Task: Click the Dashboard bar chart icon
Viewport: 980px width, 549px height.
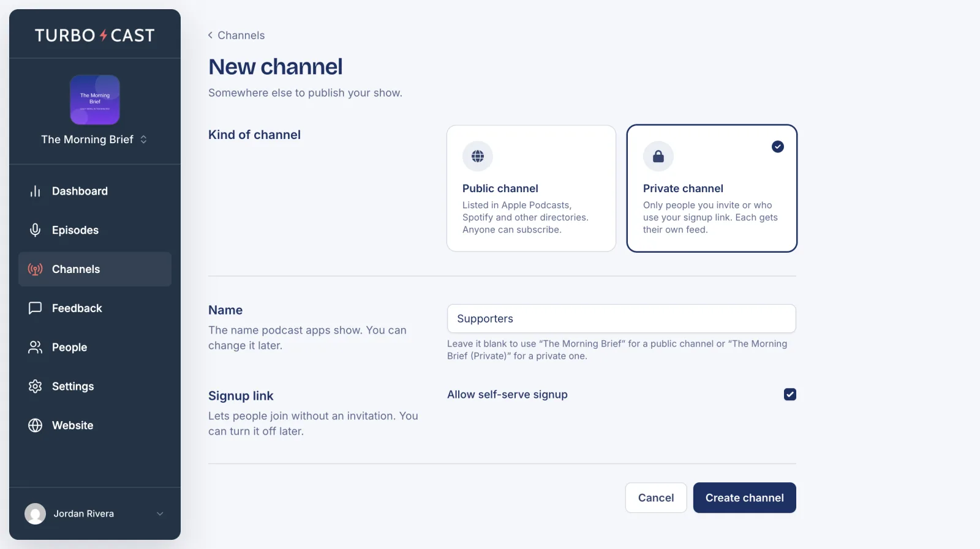Action: 35,191
